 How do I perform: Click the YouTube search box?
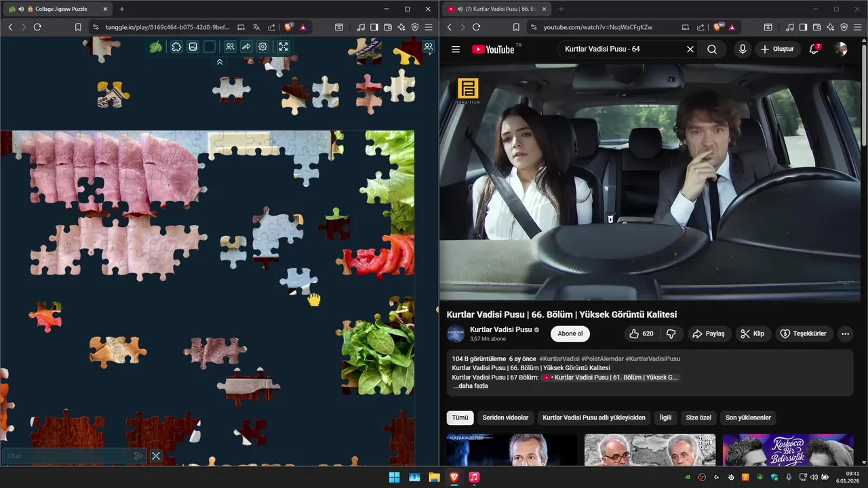[620, 49]
